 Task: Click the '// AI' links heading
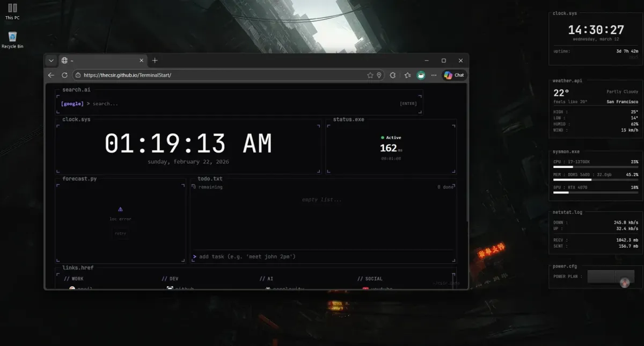click(x=266, y=279)
